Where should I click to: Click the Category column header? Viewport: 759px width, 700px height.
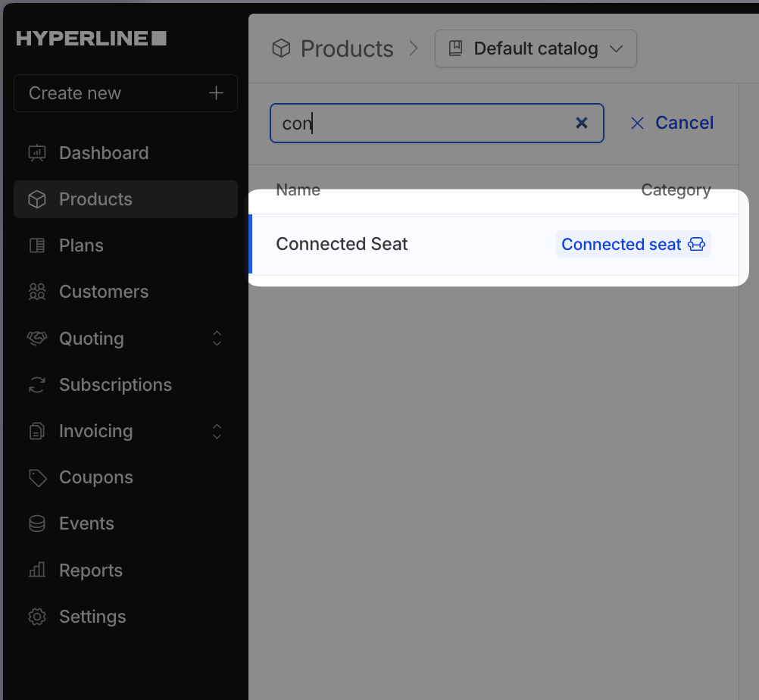pyautogui.click(x=676, y=190)
